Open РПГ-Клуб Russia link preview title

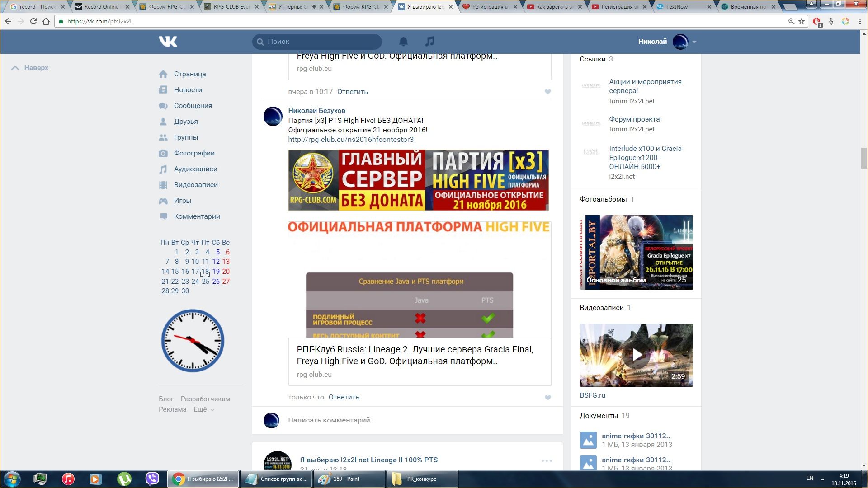(415, 355)
